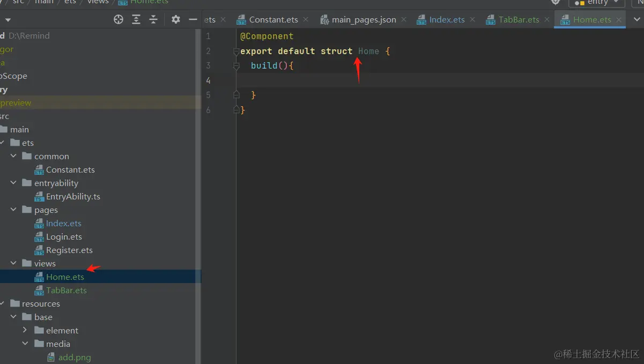
Task: Close the Home.ets tab
Action: click(x=619, y=19)
